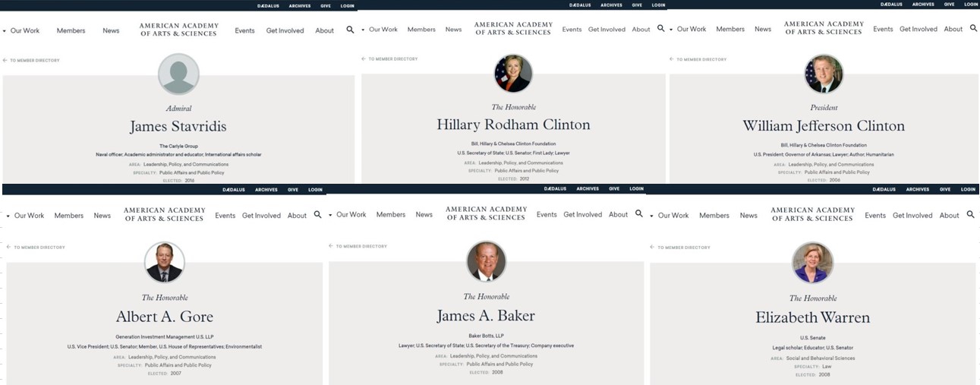980x385 pixels.
Task: Open Archives link on Hillary Clinton page
Action: [612, 5]
